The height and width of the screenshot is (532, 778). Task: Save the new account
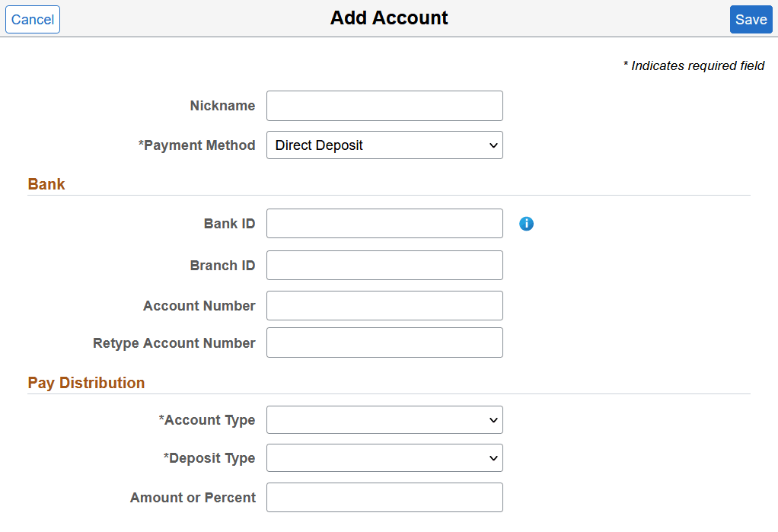(751, 19)
